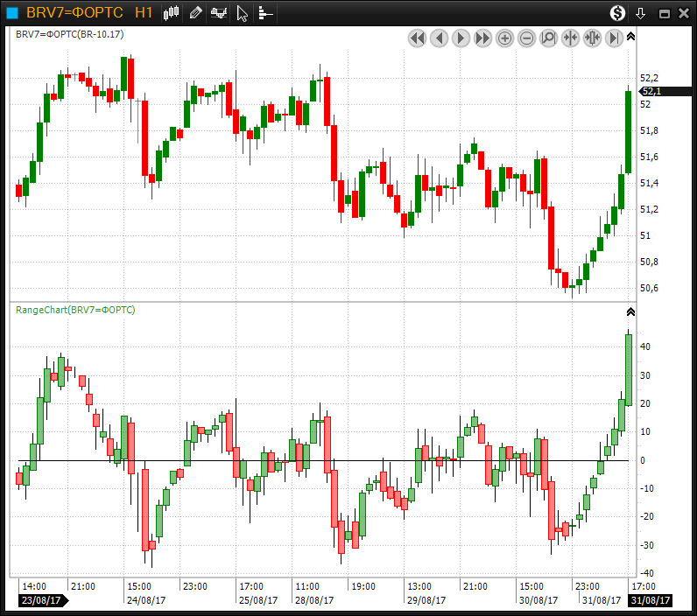Open the H1 timeframe selector
The height and width of the screenshot is (616, 697).
[x=144, y=12]
